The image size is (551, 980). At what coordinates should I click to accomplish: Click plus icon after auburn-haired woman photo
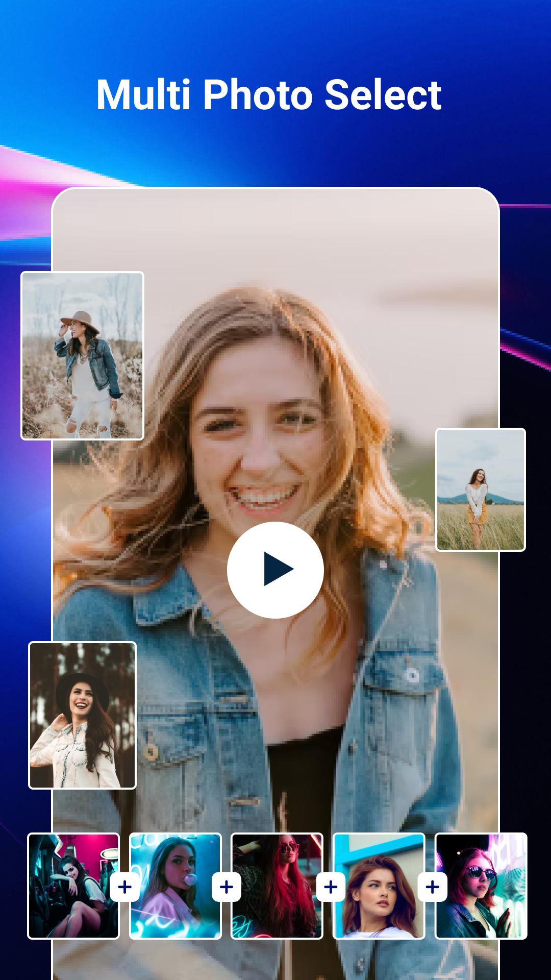coord(432,887)
